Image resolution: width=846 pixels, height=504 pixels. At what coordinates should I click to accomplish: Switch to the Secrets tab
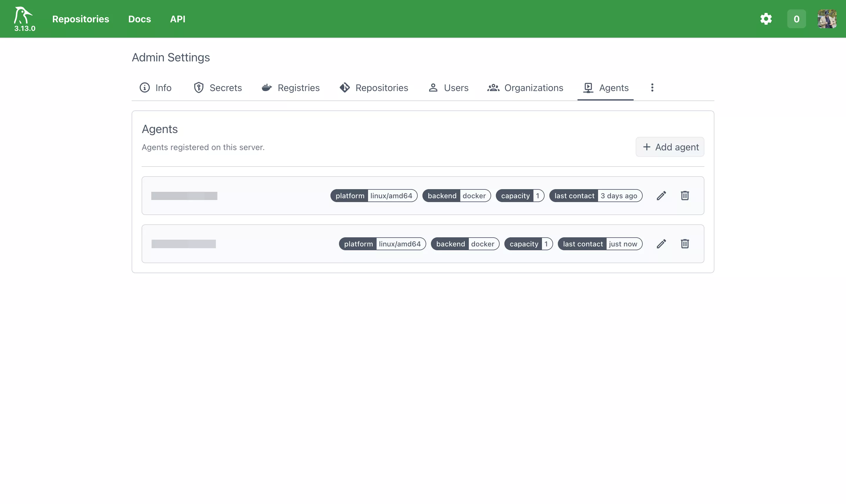(217, 88)
